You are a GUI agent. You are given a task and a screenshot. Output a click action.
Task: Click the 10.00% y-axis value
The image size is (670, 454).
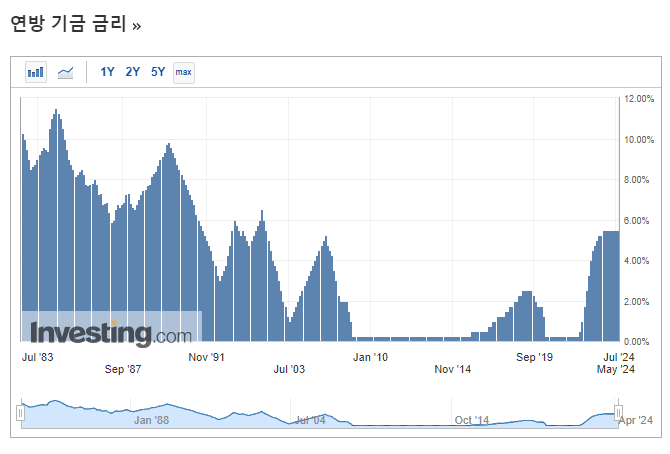pos(639,140)
